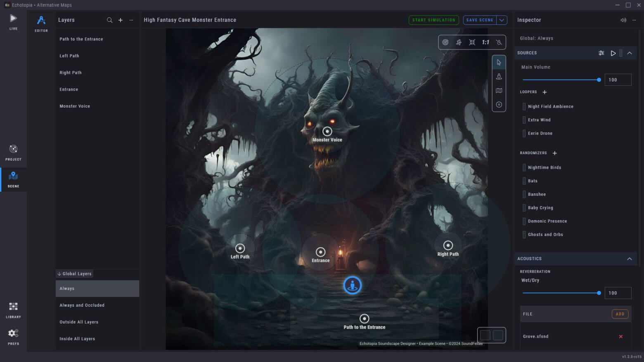
Task: Adjust the Main Volume slider handle
Action: click(x=599, y=80)
